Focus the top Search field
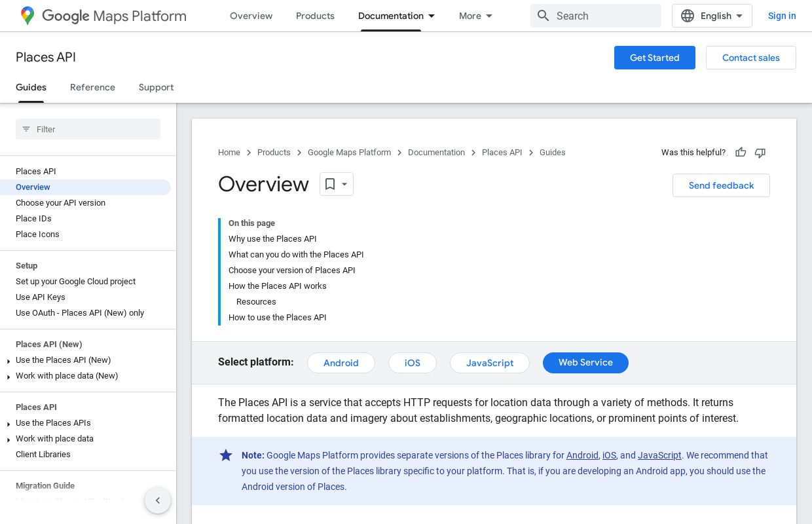The height and width of the screenshot is (524, 812). 596,16
